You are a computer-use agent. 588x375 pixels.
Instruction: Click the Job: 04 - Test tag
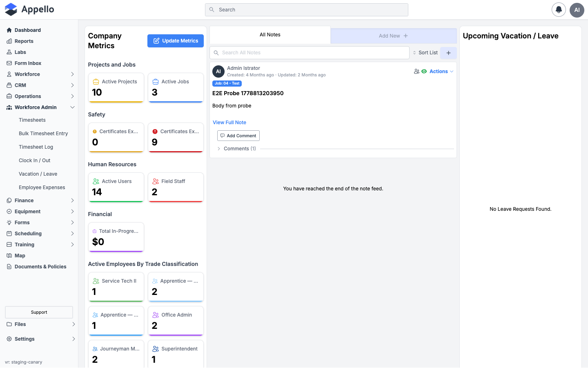coord(227,83)
